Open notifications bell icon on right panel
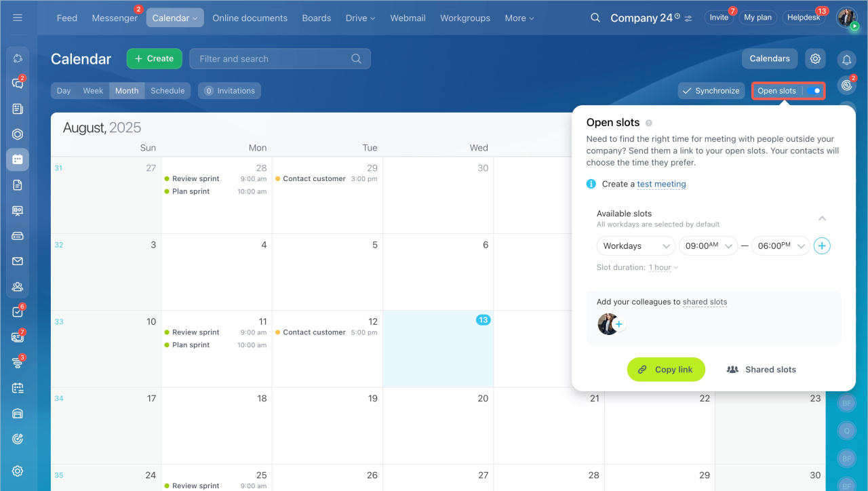 pyautogui.click(x=847, y=60)
